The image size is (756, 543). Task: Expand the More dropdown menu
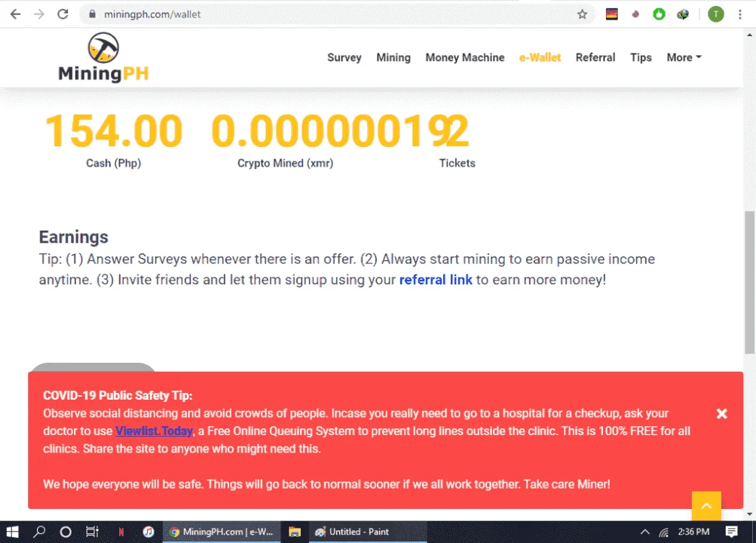pos(684,57)
